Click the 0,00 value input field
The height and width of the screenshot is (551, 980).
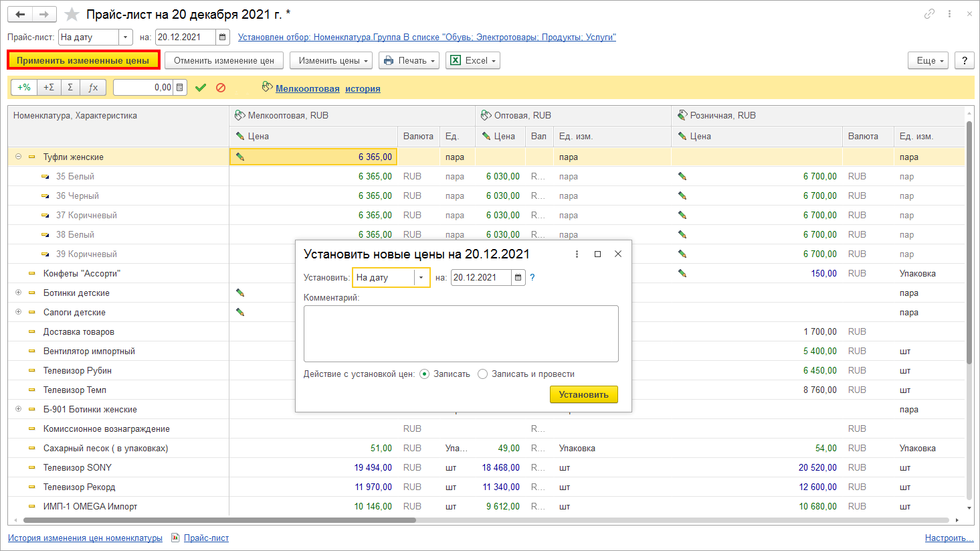coord(143,87)
